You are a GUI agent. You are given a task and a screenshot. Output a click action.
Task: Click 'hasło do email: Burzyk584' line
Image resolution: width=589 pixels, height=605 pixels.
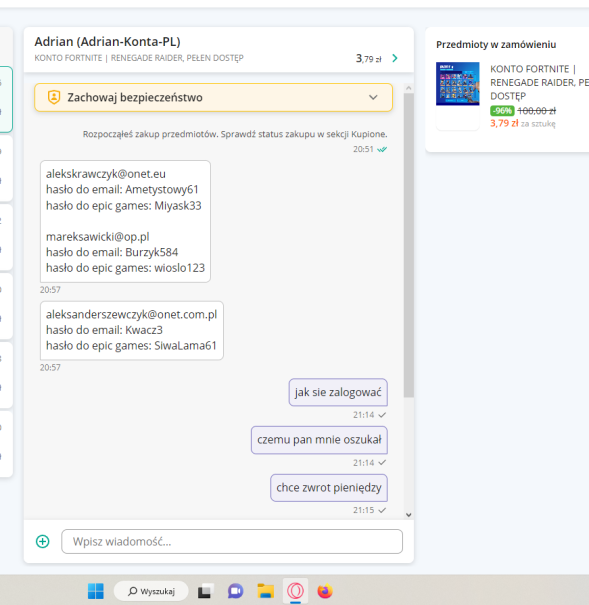[112, 252]
